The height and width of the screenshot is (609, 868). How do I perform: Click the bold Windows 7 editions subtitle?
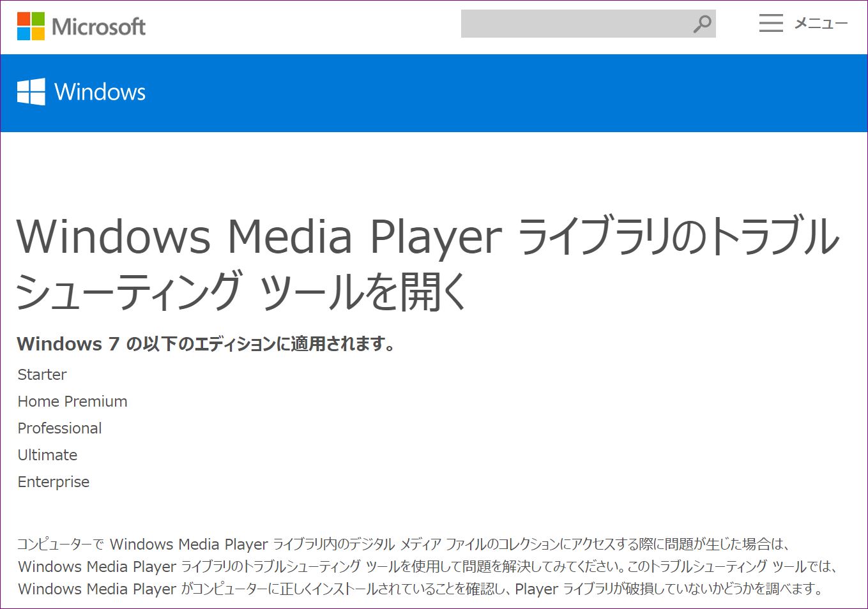point(206,344)
